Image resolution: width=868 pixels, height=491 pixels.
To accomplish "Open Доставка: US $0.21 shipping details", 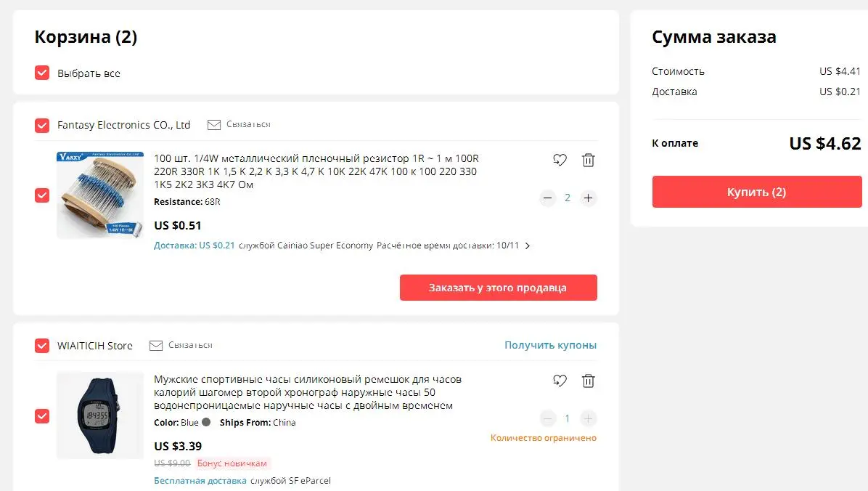I will (195, 245).
